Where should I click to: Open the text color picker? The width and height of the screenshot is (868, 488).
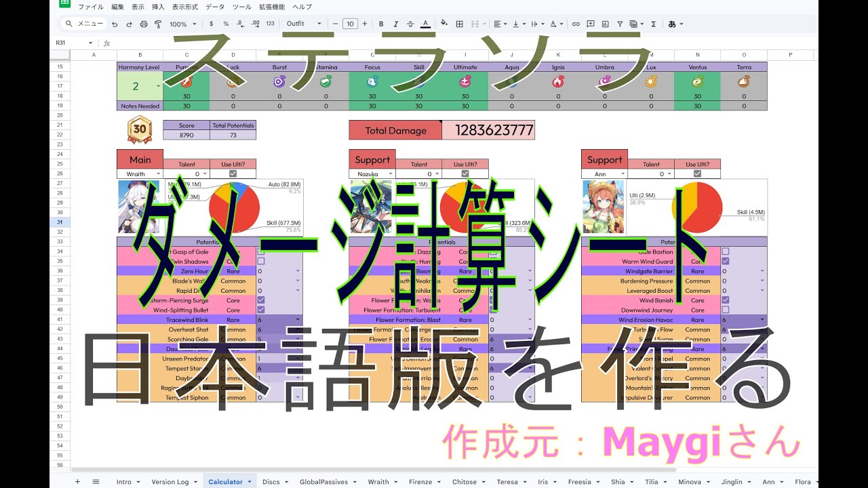[x=425, y=24]
